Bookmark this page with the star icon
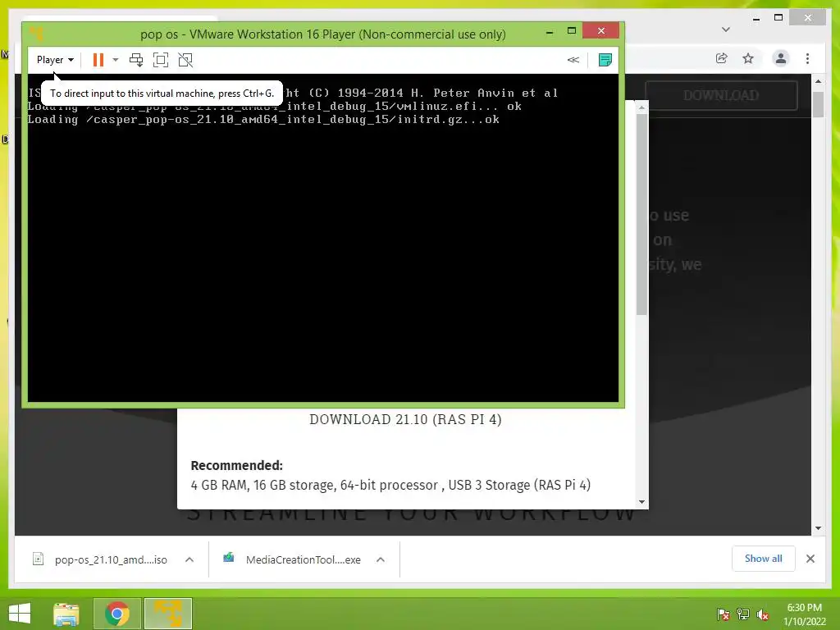The image size is (840, 630). tap(748, 58)
